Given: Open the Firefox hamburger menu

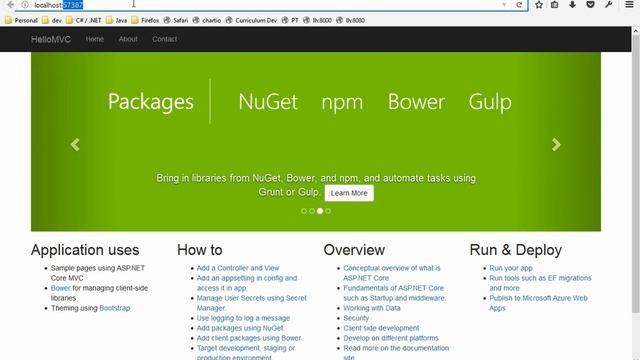Looking at the screenshot, I should 629,5.
